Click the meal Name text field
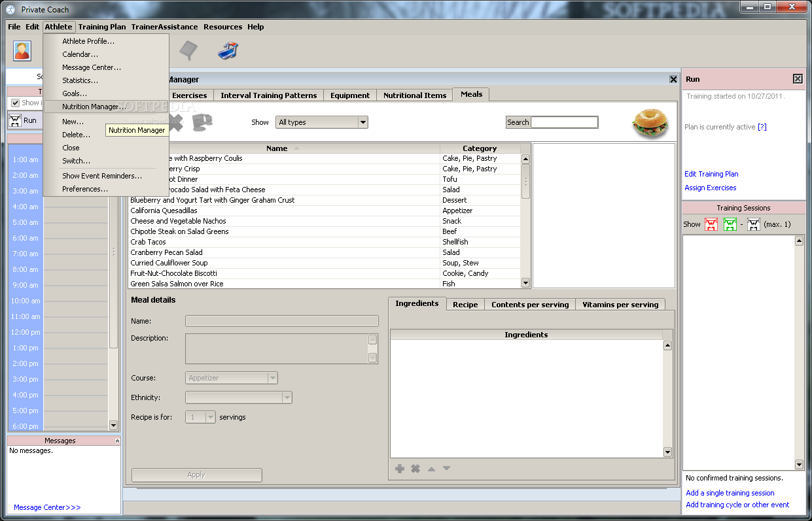812x521 pixels. point(282,321)
